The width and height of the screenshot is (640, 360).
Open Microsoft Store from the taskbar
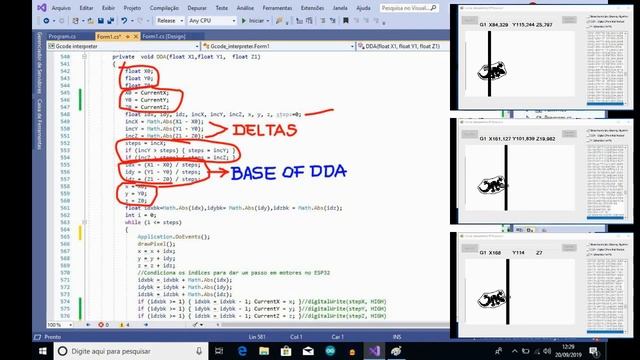click(x=286, y=351)
